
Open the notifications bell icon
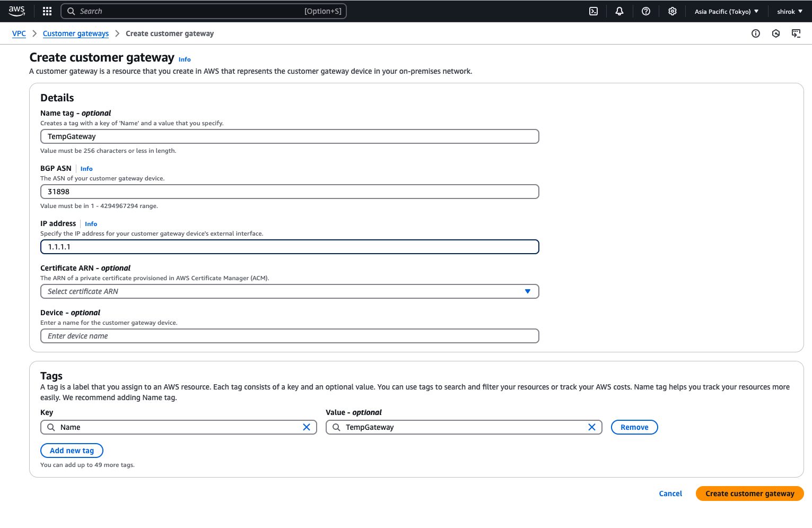[619, 11]
